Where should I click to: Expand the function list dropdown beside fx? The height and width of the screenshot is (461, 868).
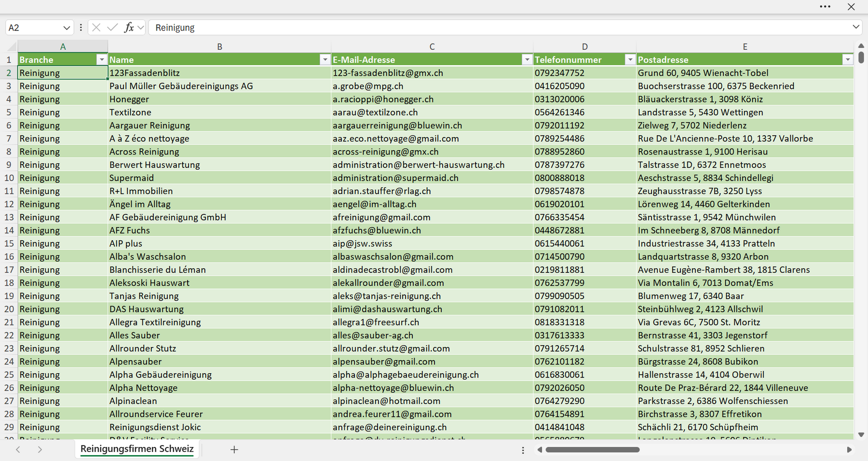tap(140, 28)
